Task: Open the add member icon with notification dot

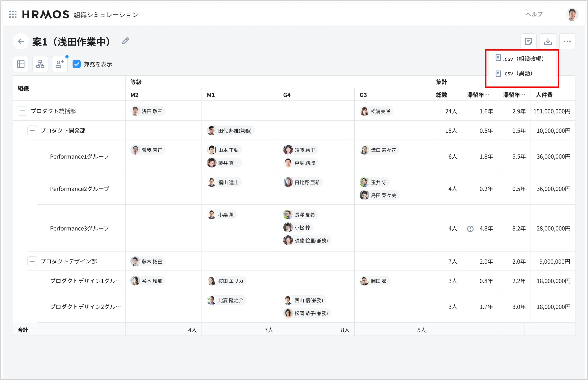Action: click(x=59, y=64)
